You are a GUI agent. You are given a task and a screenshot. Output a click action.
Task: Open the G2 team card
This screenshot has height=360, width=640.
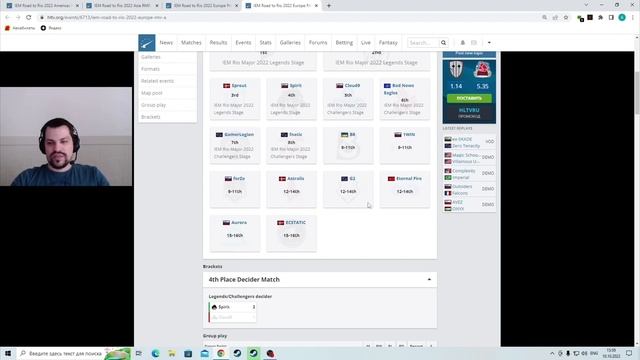(348, 189)
